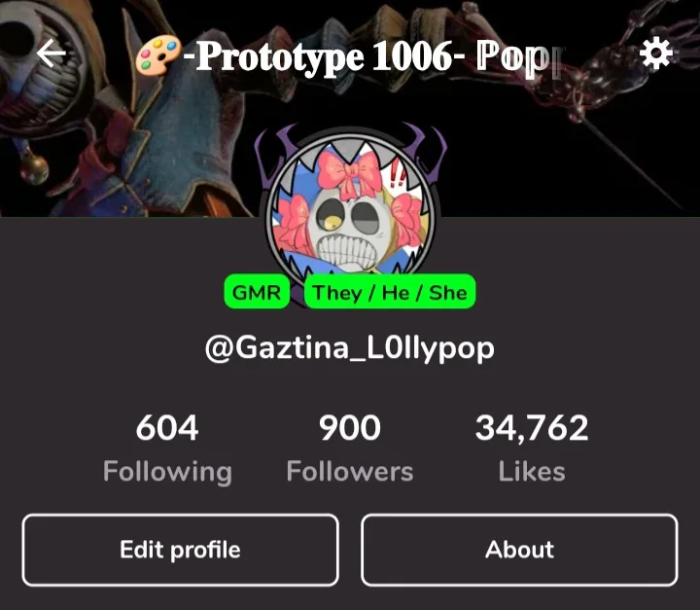Tap the green GMR badge
This screenshot has height=610, width=700.
(x=257, y=292)
